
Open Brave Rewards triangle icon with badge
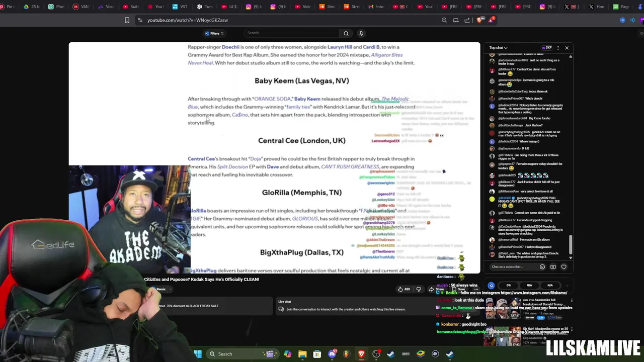point(492,20)
